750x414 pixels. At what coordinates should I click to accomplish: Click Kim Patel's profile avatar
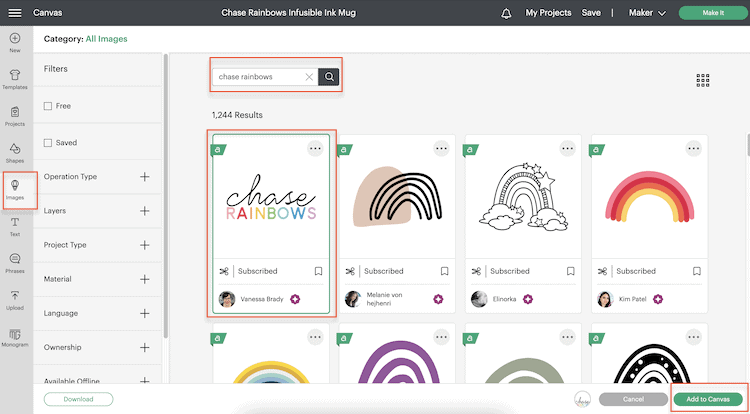(x=605, y=299)
